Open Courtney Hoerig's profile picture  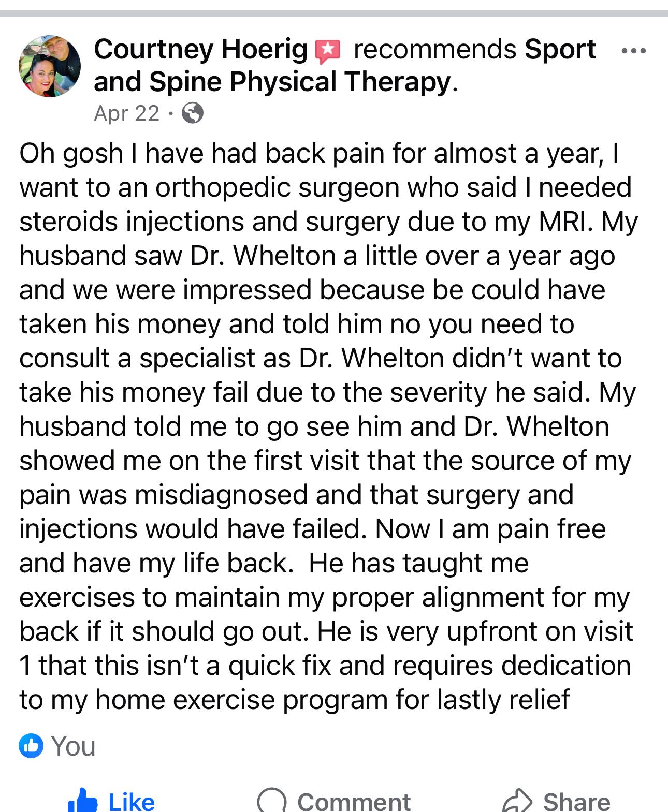(50, 66)
